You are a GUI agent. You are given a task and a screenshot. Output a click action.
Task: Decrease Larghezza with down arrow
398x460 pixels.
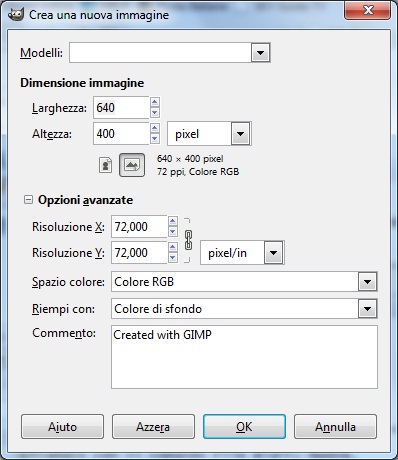(x=155, y=113)
